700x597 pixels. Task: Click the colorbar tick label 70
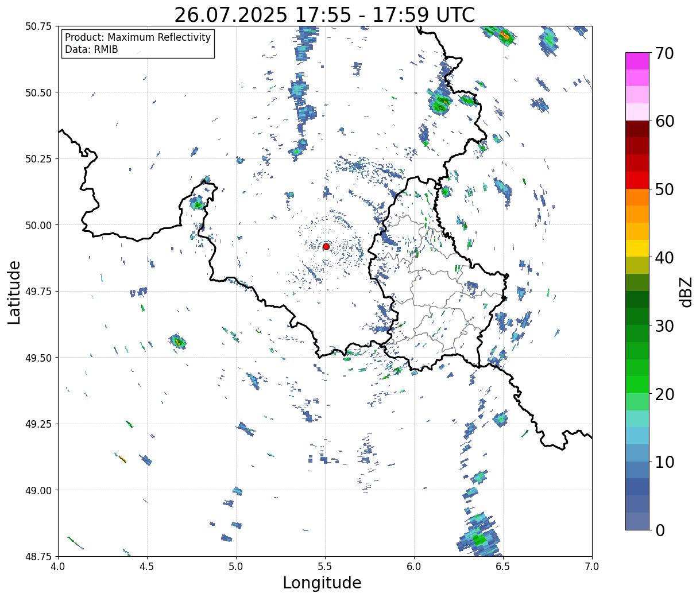point(664,53)
